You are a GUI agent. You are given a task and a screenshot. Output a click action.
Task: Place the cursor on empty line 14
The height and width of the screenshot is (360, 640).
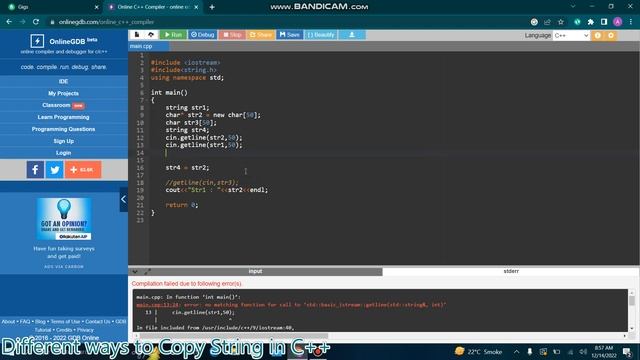pos(392,153)
